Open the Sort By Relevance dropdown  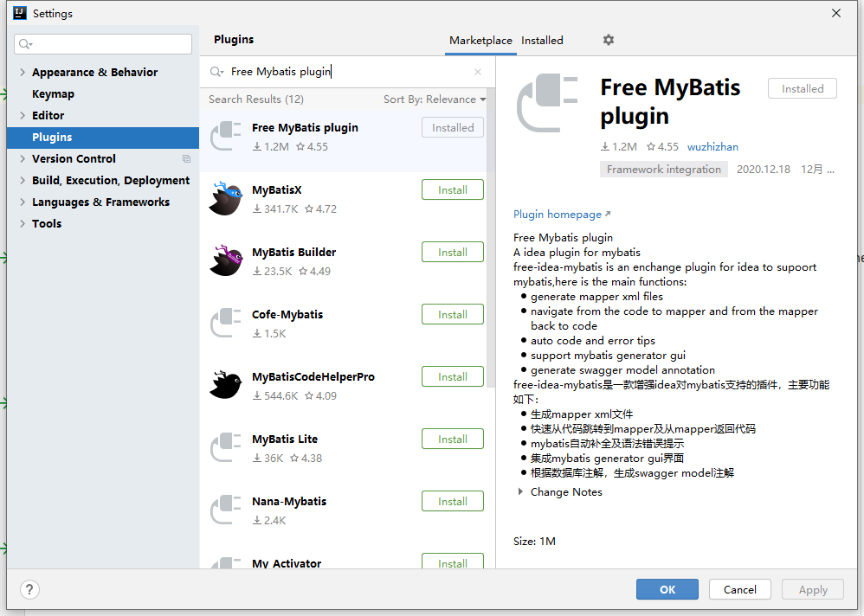click(435, 99)
